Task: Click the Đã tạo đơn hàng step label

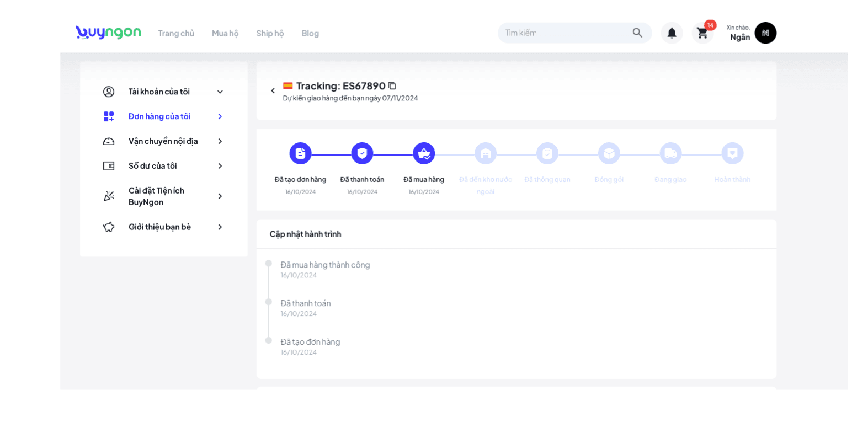Action: pyautogui.click(x=300, y=179)
